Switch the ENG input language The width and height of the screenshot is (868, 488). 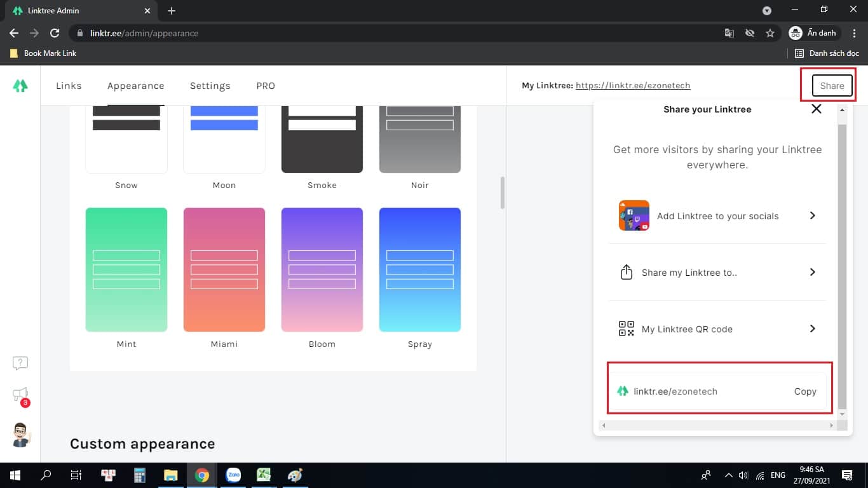pos(778,475)
